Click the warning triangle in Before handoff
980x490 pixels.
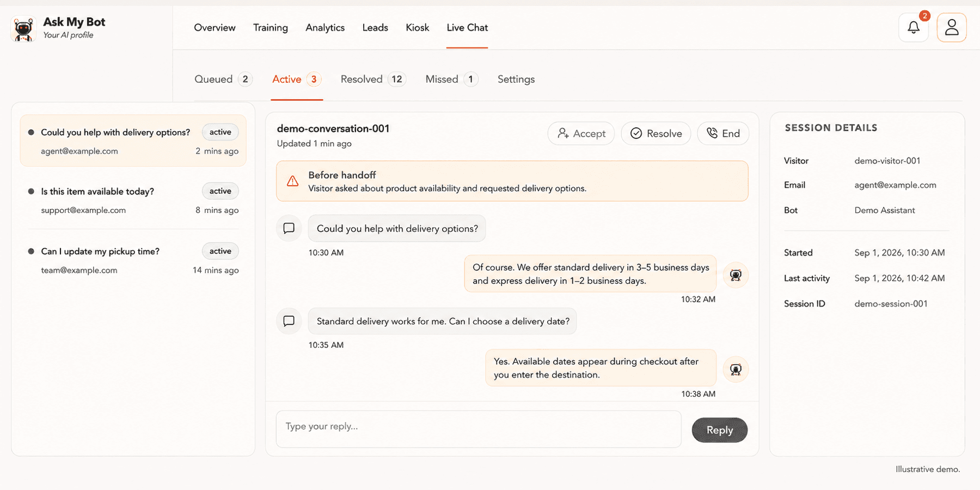pyautogui.click(x=292, y=181)
